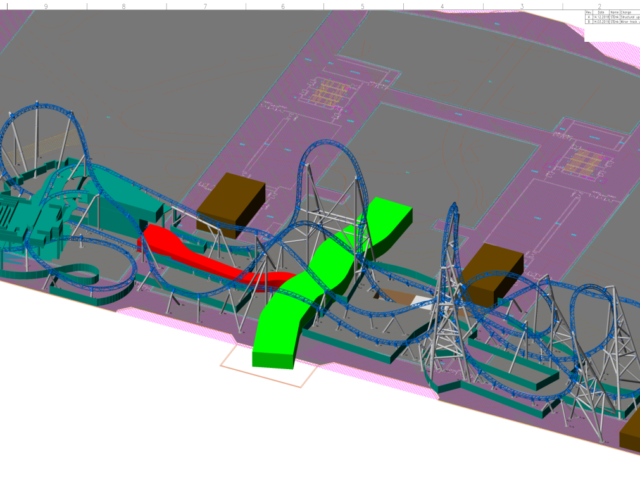The width and height of the screenshot is (640, 480).
Task: Click the large vertical loop at far left
Action: pos(41,147)
